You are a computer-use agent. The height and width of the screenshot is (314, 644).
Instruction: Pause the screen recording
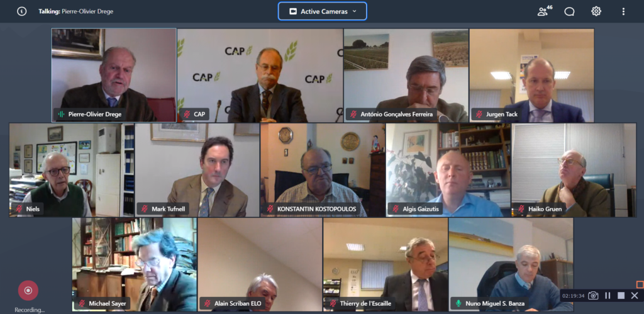point(608,296)
